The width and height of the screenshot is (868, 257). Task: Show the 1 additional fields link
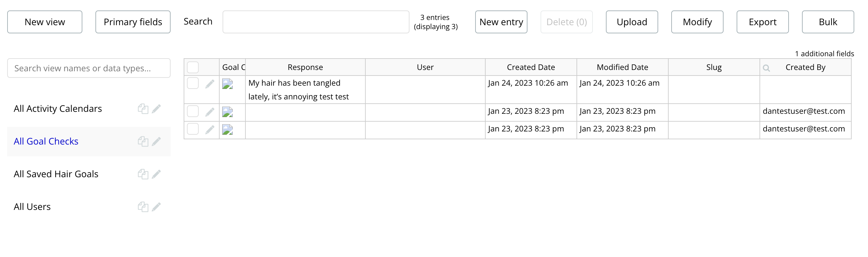(x=824, y=54)
